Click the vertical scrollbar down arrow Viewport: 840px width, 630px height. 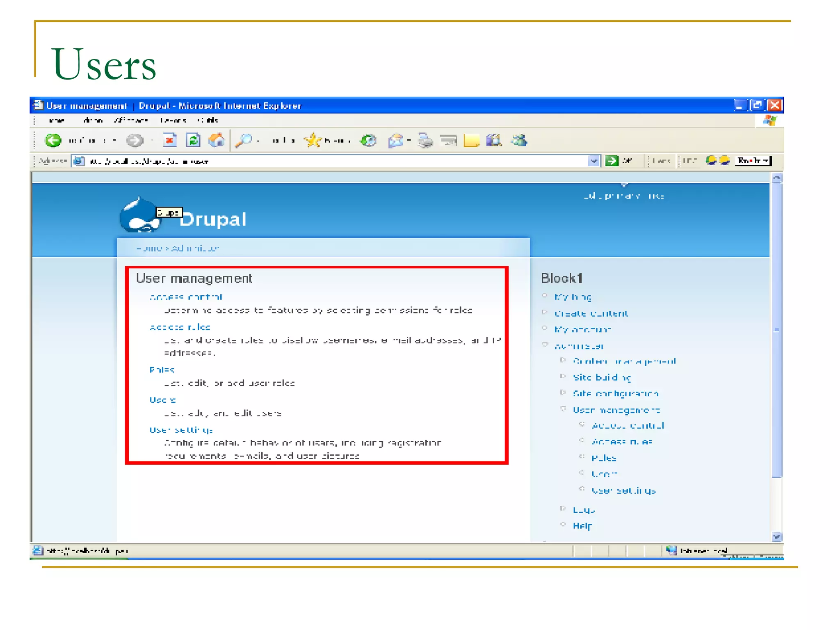pyautogui.click(x=777, y=537)
